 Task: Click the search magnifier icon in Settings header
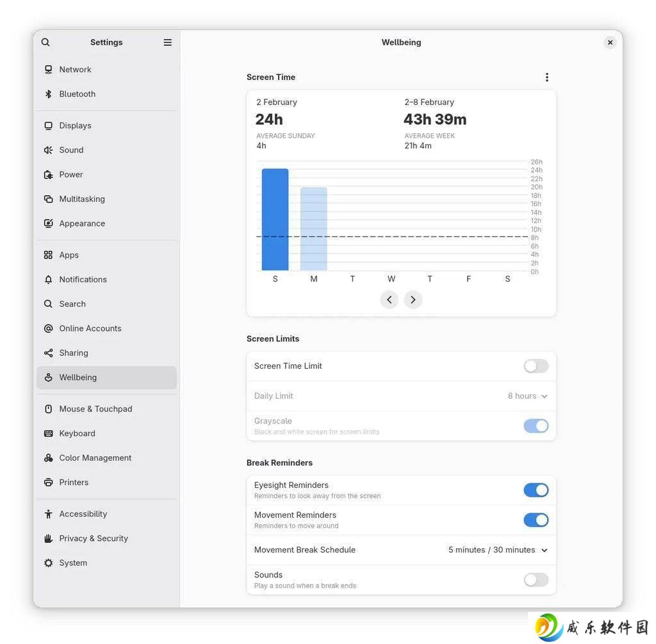45,42
